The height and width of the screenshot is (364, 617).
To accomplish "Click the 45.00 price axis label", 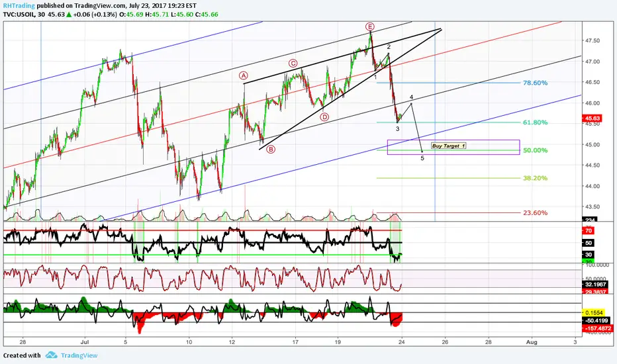I will (593, 144).
